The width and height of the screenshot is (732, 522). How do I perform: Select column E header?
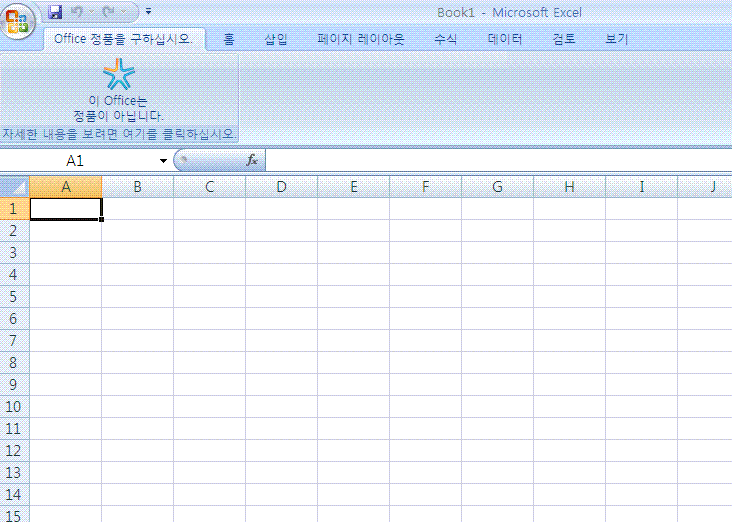point(353,187)
